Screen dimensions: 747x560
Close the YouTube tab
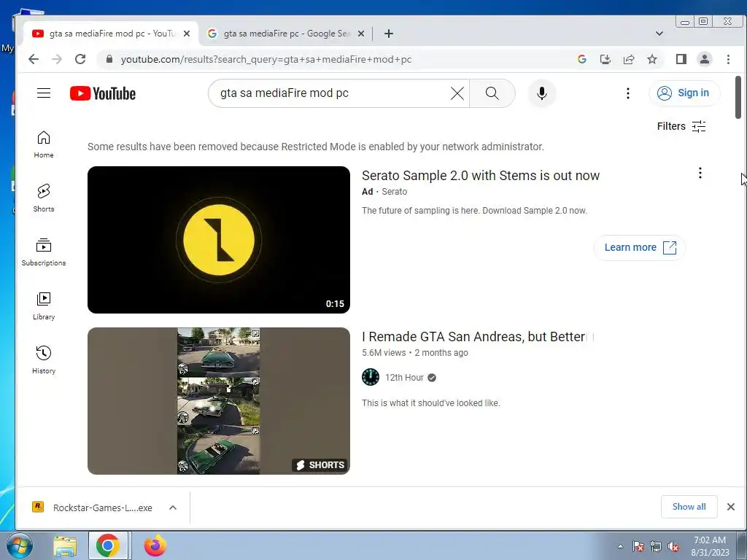pos(187,34)
